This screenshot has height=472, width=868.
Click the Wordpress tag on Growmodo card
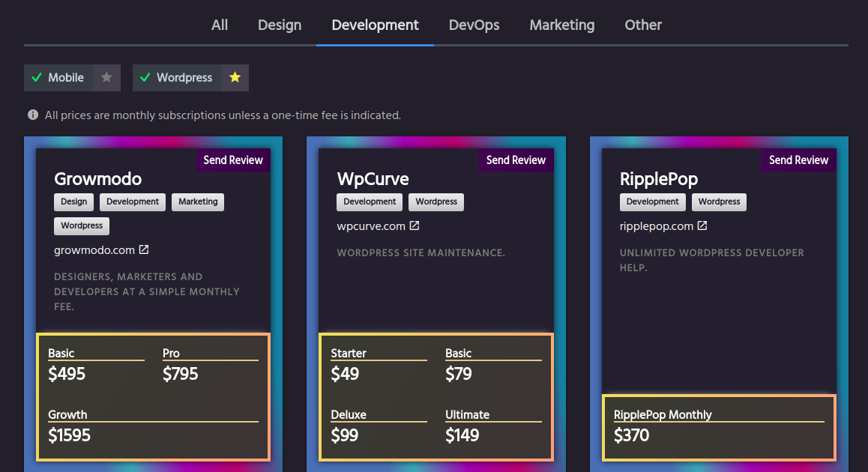point(82,226)
